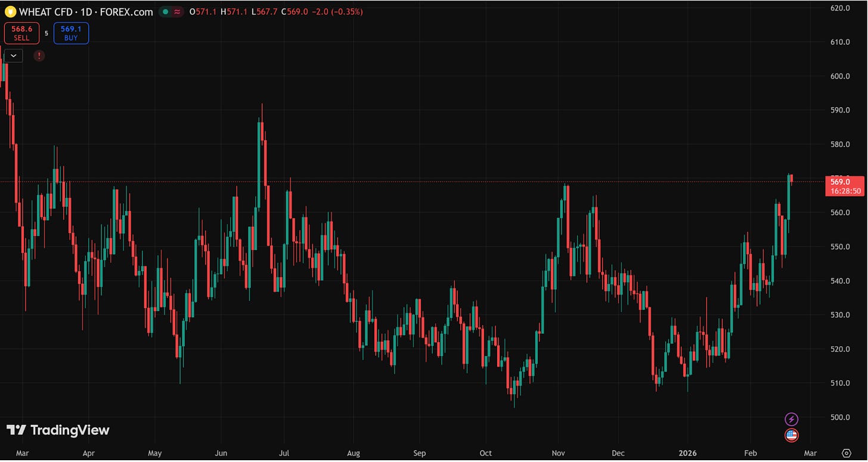Click the 580.0 price axis label
The height and width of the screenshot is (462, 868).
click(x=839, y=144)
